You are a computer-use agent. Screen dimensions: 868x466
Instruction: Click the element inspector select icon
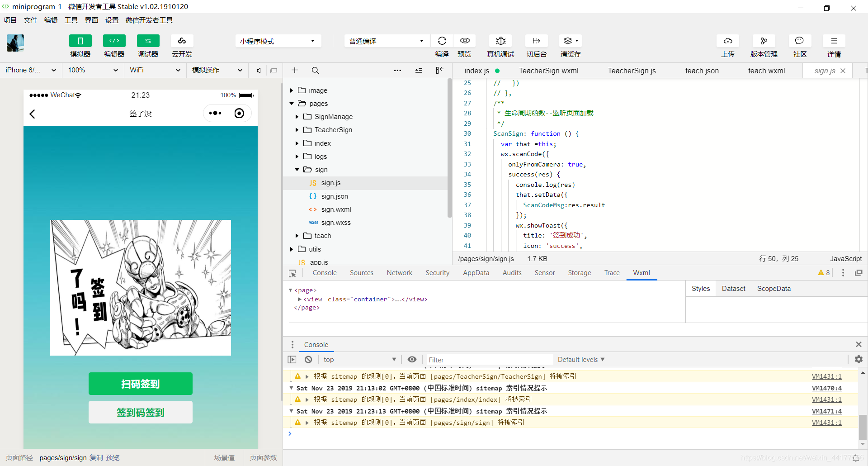(292, 273)
